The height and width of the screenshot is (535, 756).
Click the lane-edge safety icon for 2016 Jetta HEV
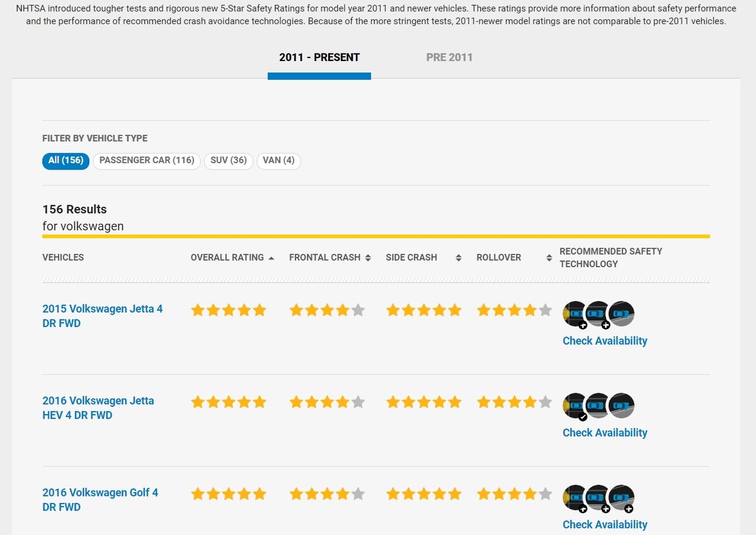(x=621, y=406)
